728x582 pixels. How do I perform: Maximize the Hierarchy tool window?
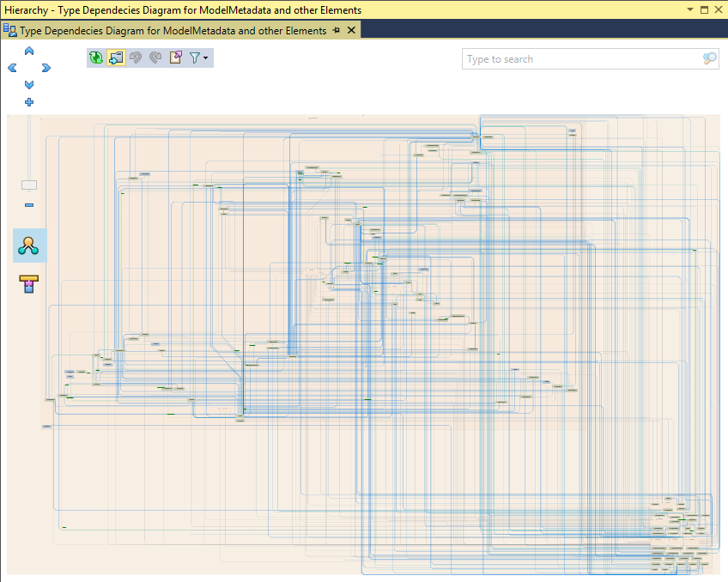[704, 9]
